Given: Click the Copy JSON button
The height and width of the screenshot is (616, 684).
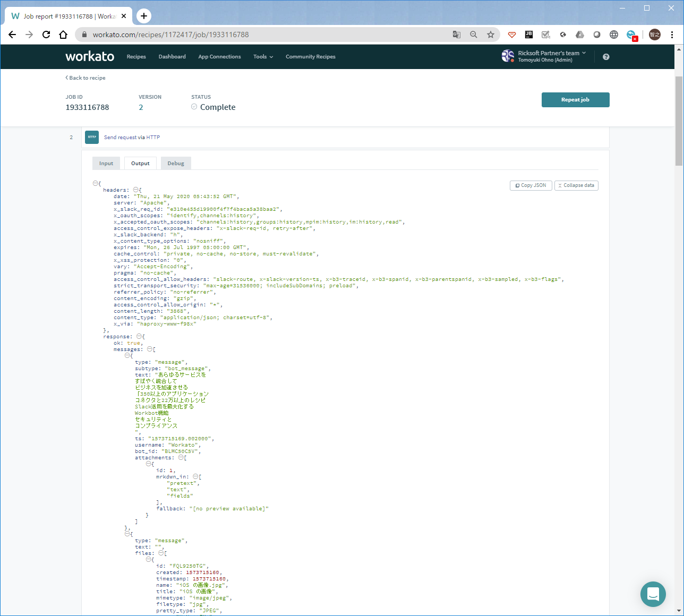Looking at the screenshot, I should tap(531, 185).
